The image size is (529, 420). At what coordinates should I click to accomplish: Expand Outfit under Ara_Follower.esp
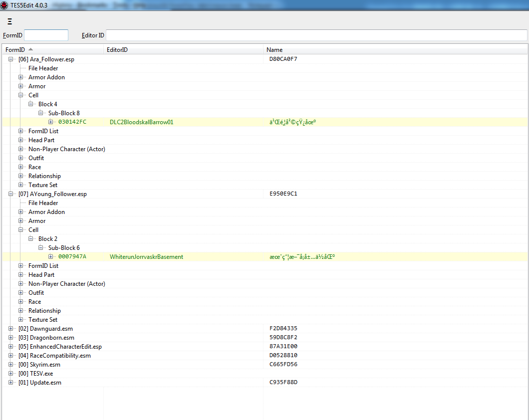coord(20,158)
